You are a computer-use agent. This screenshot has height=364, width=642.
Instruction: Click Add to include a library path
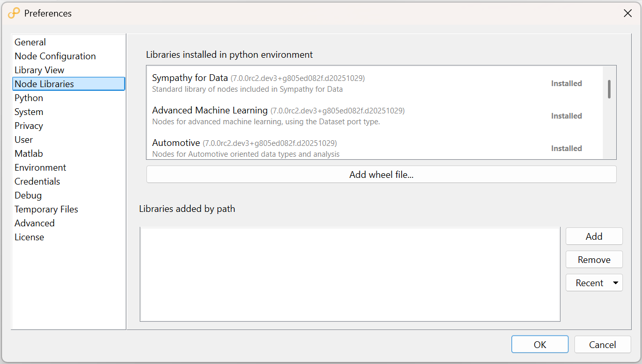point(594,236)
